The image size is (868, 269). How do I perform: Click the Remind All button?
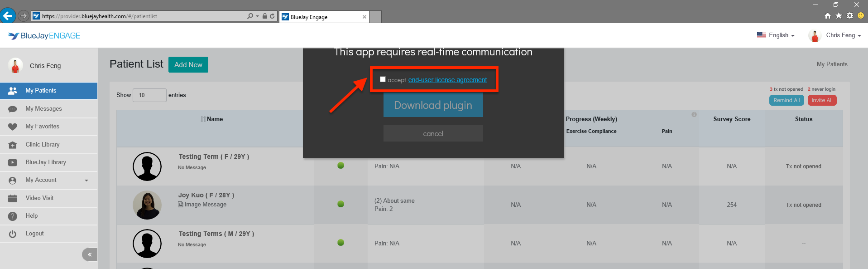786,100
